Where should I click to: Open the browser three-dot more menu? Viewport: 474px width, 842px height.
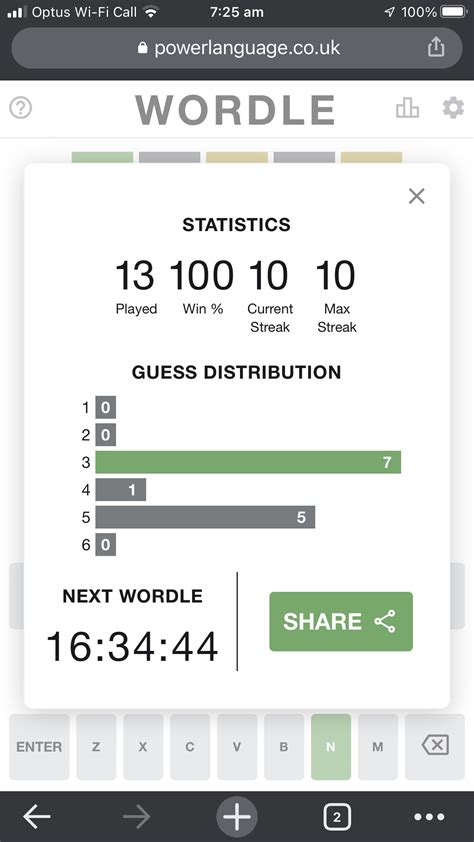429,817
